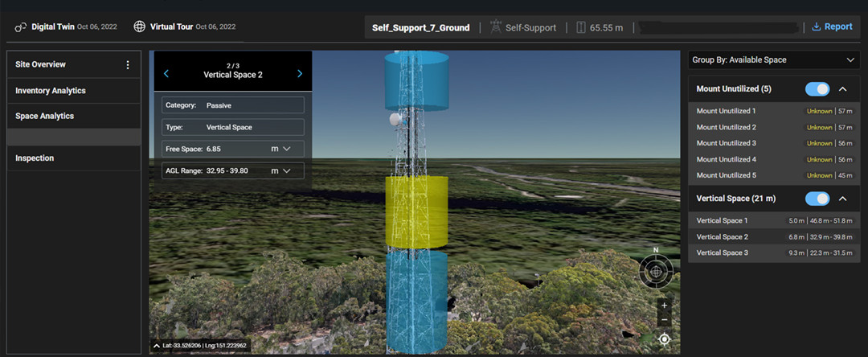Click the compass north indicator

tap(656, 250)
